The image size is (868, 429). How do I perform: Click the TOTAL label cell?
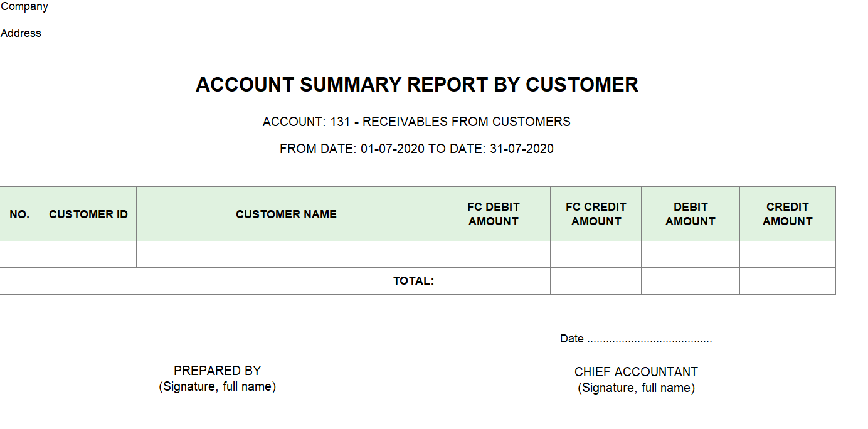click(x=413, y=281)
